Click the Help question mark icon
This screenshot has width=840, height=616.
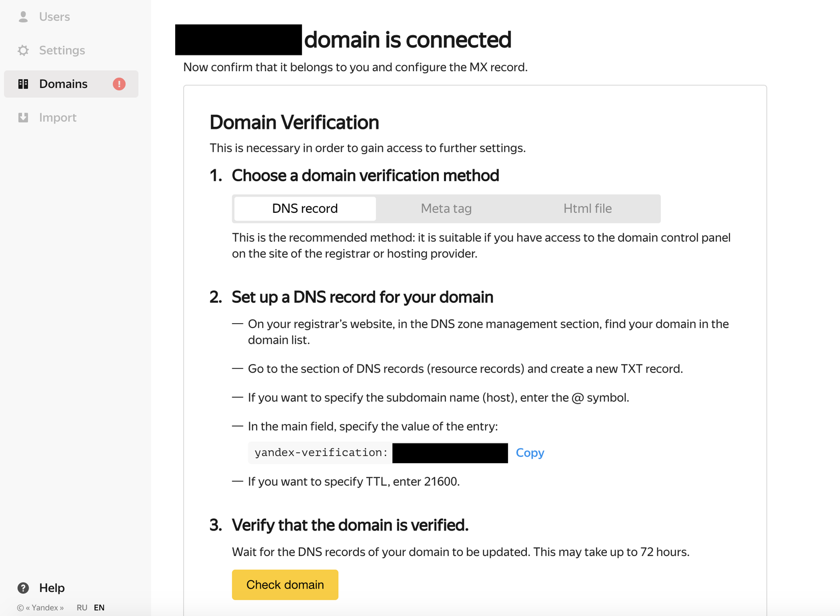(23, 588)
